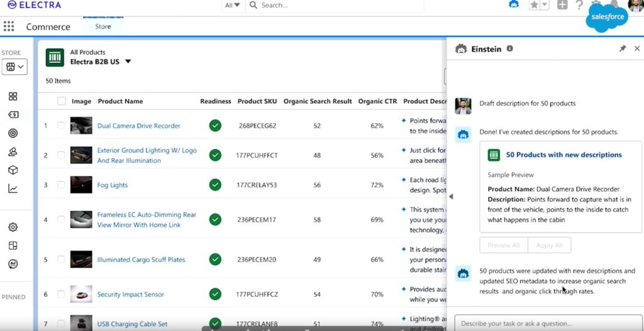Expand the Electra B2B US list dropdown

(x=128, y=62)
